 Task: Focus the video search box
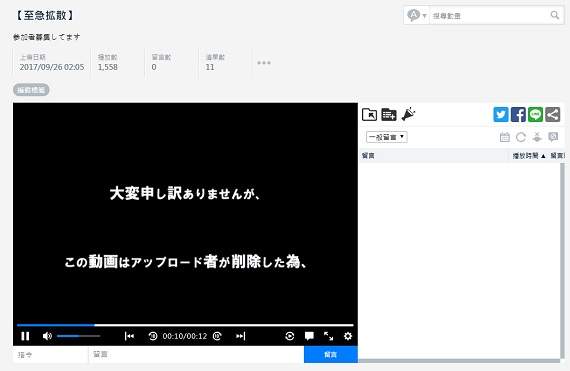[x=489, y=16]
